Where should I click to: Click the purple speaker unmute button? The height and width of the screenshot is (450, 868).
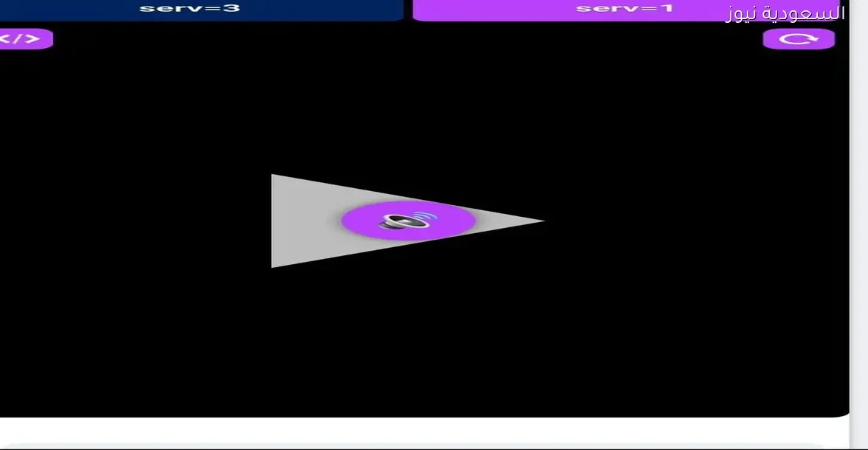tap(407, 221)
